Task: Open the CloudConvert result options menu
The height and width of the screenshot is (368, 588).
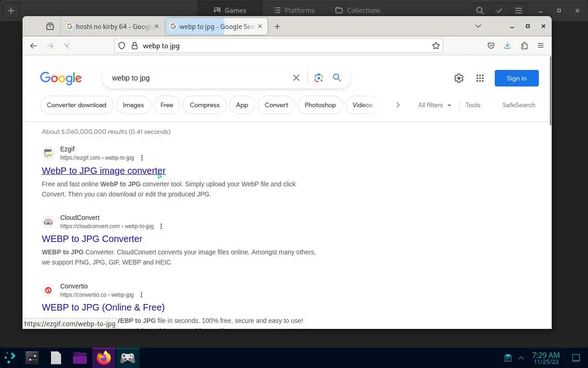Action: click(x=161, y=226)
